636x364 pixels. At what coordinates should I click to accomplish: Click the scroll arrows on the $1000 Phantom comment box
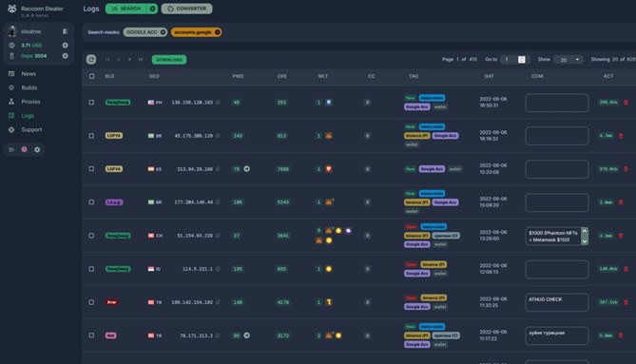click(585, 236)
